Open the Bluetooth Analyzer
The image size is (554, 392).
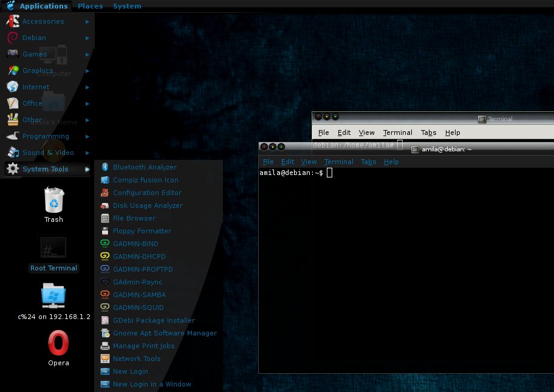[x=146, y=167]
